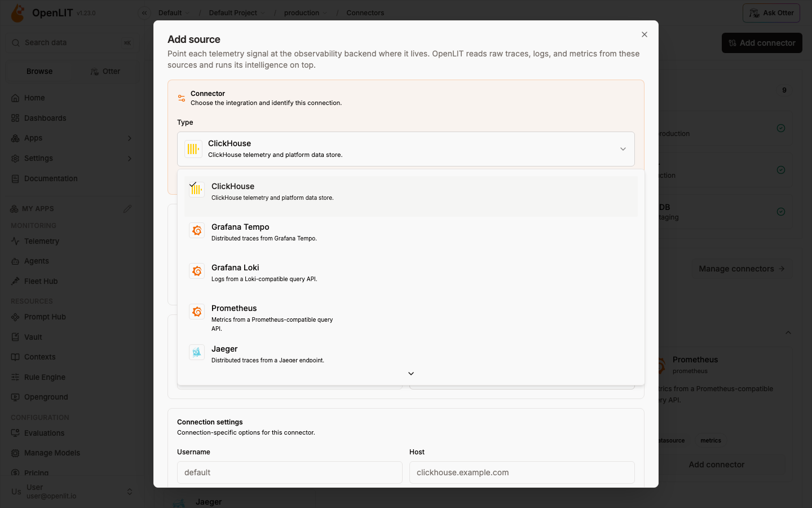Open the connector Type dropdown
Image resolution: width=812 pixels, height=508 pixels.
406,149
